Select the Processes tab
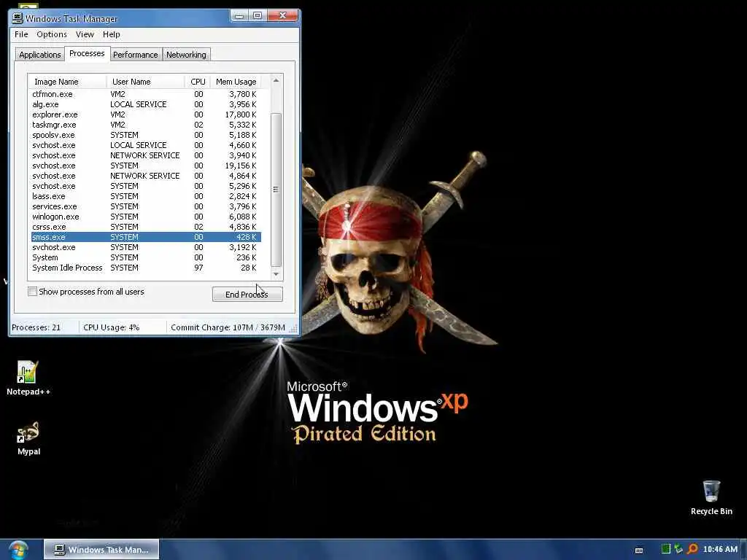 click(x=87, y=53)
